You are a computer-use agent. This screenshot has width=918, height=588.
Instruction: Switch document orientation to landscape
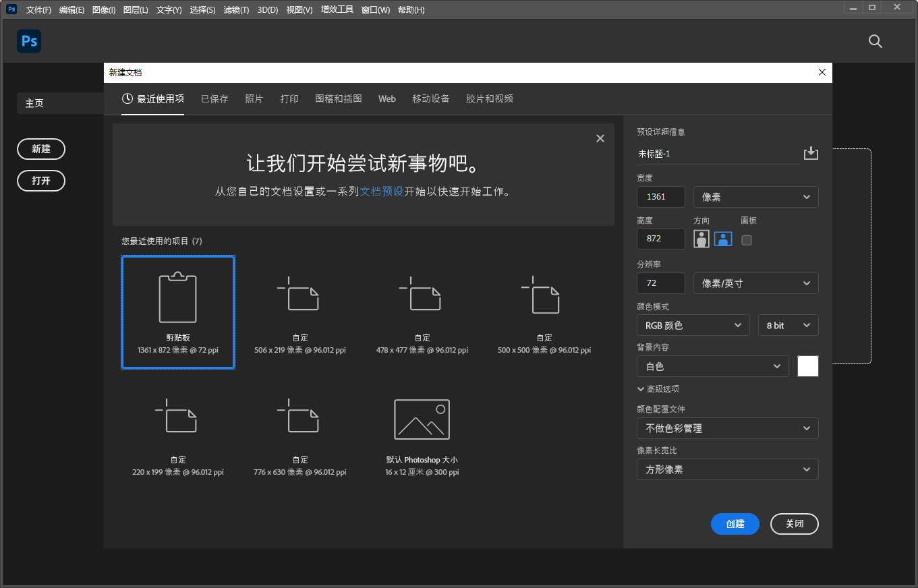click(x=722, y=239)
